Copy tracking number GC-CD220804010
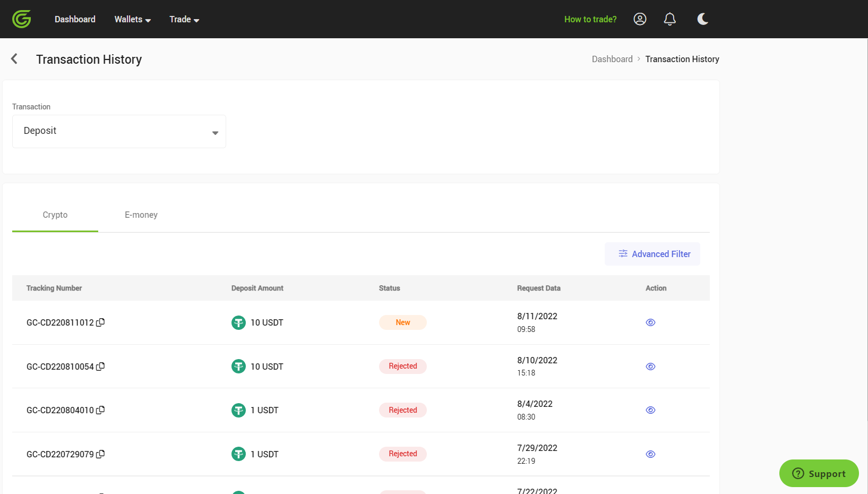The width and height of the screenshot is (868, 494). click(100, 410)
